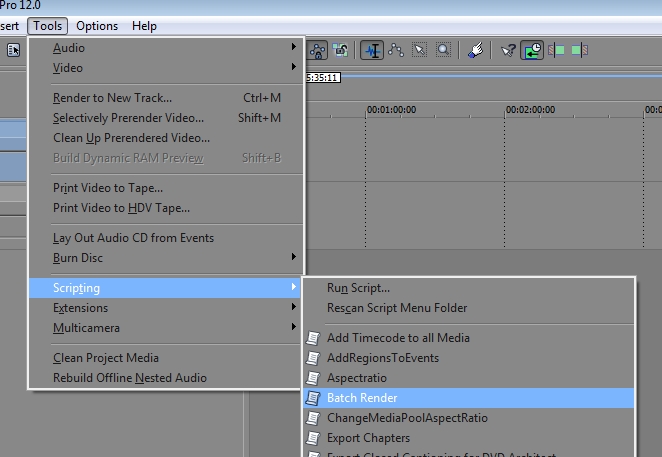Click the timecode marker label on timeline
Screen dimensions: 662x457
pos(322,77)
